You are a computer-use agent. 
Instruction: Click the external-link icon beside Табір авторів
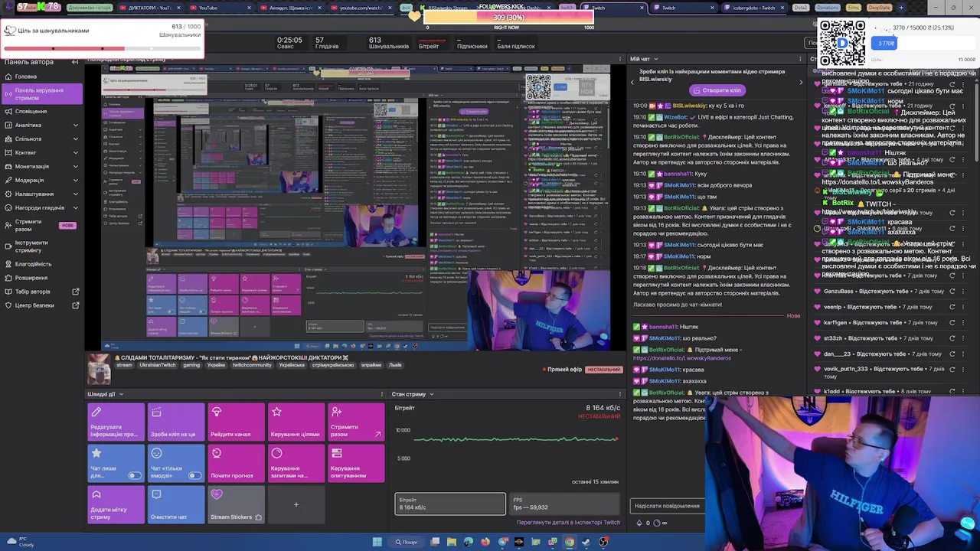click(76, 292)
